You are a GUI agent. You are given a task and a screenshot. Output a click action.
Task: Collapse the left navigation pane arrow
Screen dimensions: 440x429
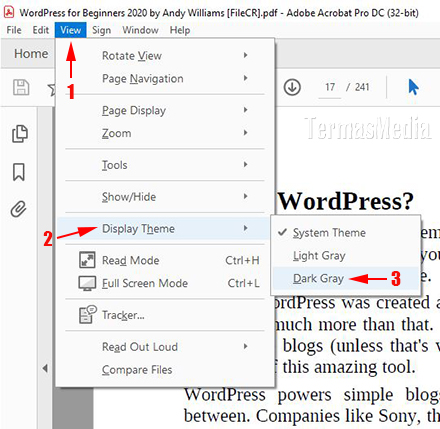point(45,368)
